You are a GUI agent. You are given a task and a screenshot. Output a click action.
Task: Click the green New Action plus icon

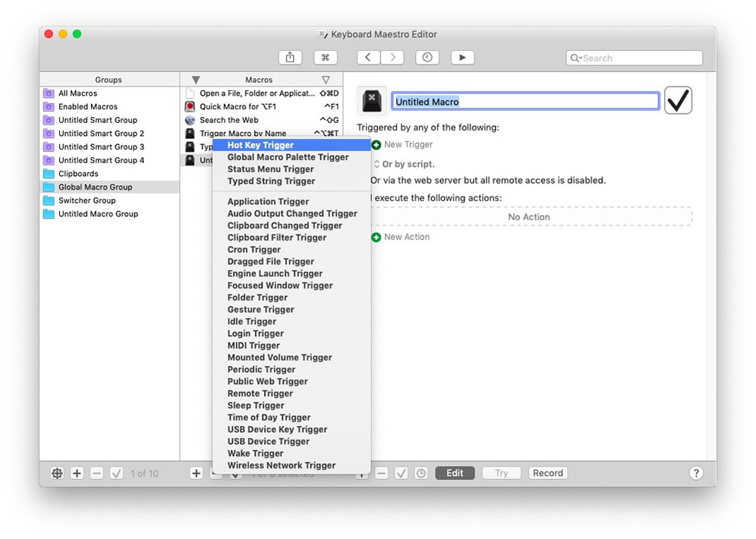click(x=376, y=237)
